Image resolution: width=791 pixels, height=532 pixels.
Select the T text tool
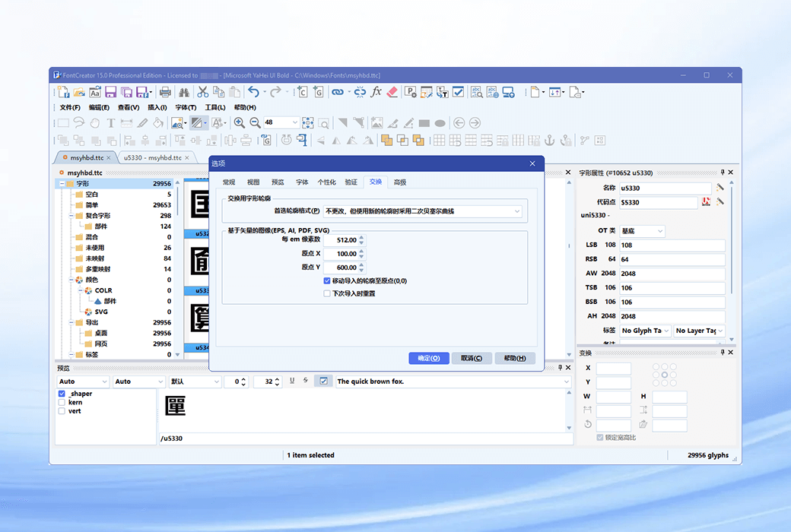(x=111, y=122)
